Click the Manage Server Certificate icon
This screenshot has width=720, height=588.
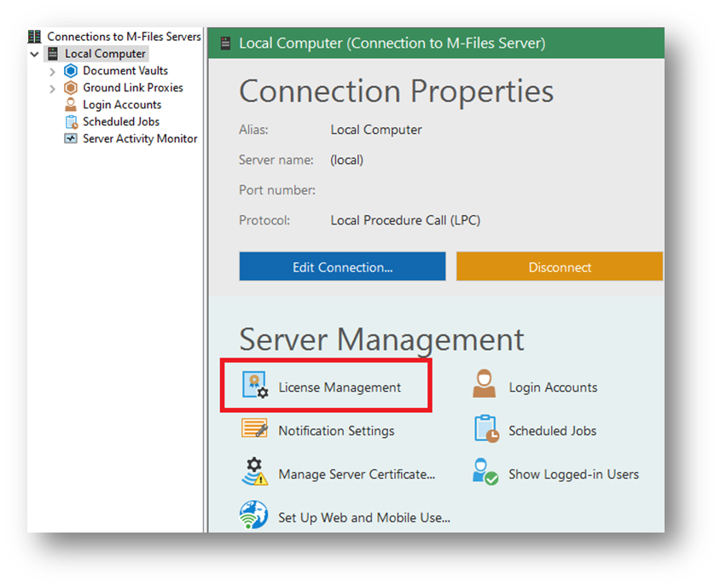point(255,471)
